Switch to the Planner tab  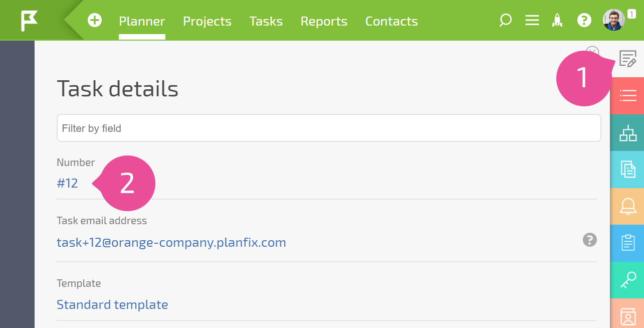142,21
